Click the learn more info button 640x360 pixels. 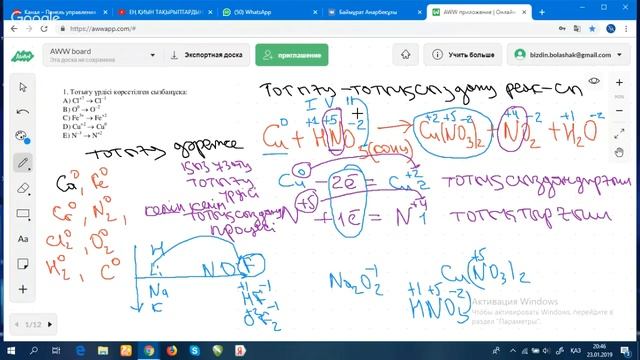[463, 55]
